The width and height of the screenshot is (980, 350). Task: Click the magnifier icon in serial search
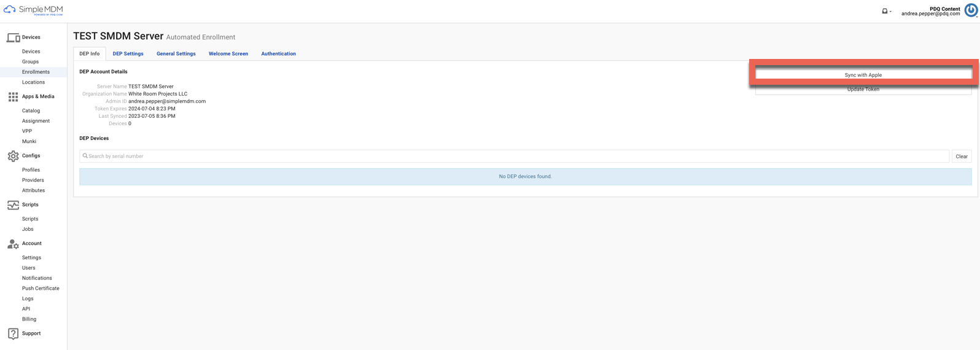point(85,156)
